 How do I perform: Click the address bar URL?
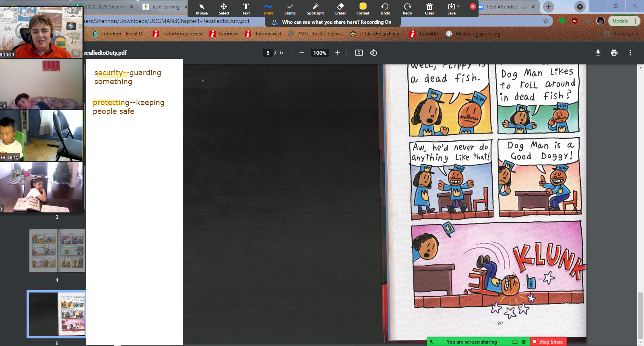(167, 21)
